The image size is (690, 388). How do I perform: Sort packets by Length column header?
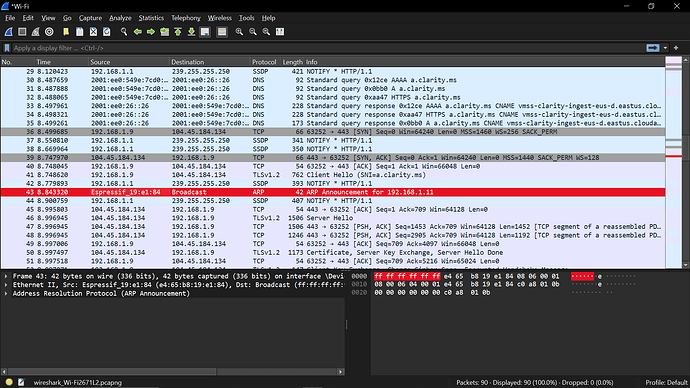click(292, 62)
